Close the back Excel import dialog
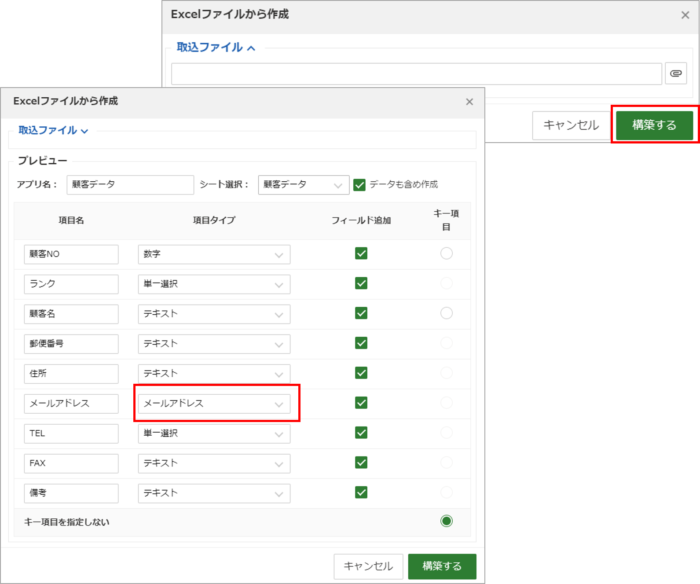 tap(685, 15)
